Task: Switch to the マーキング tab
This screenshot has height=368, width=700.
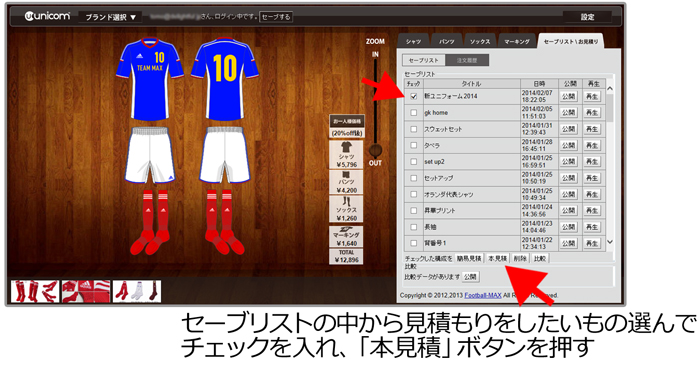Action: pyautogui.click(x=517, y=42)
